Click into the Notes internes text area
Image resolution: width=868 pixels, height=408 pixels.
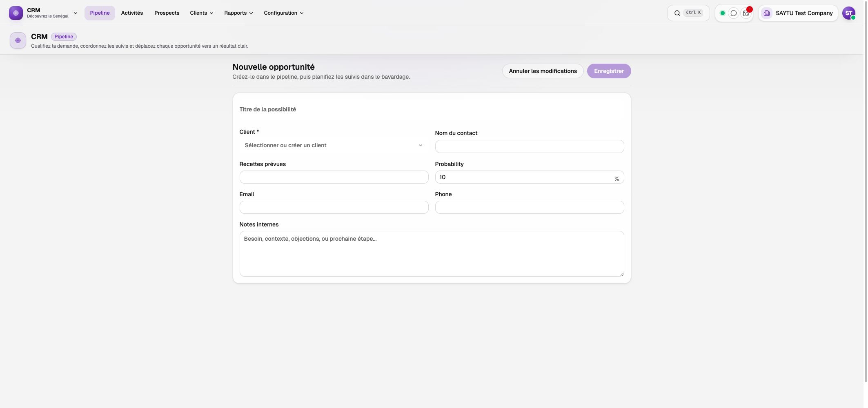432,254
